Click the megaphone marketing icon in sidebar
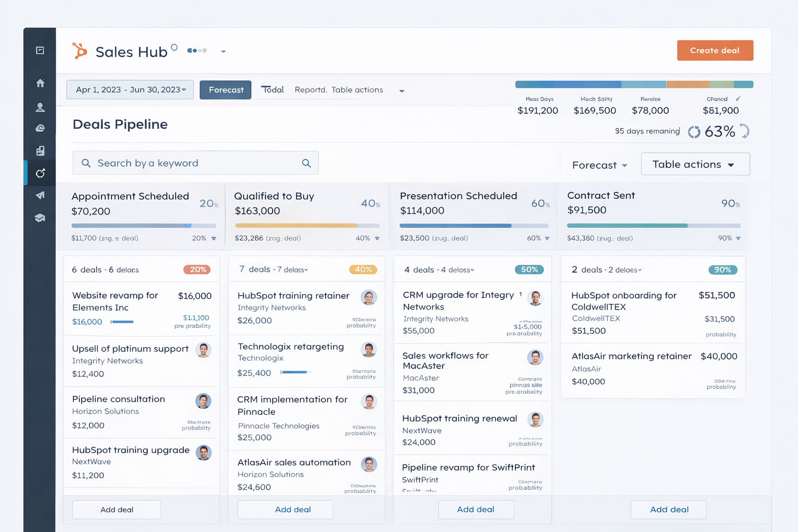798x532 pixels. (40, 195)
